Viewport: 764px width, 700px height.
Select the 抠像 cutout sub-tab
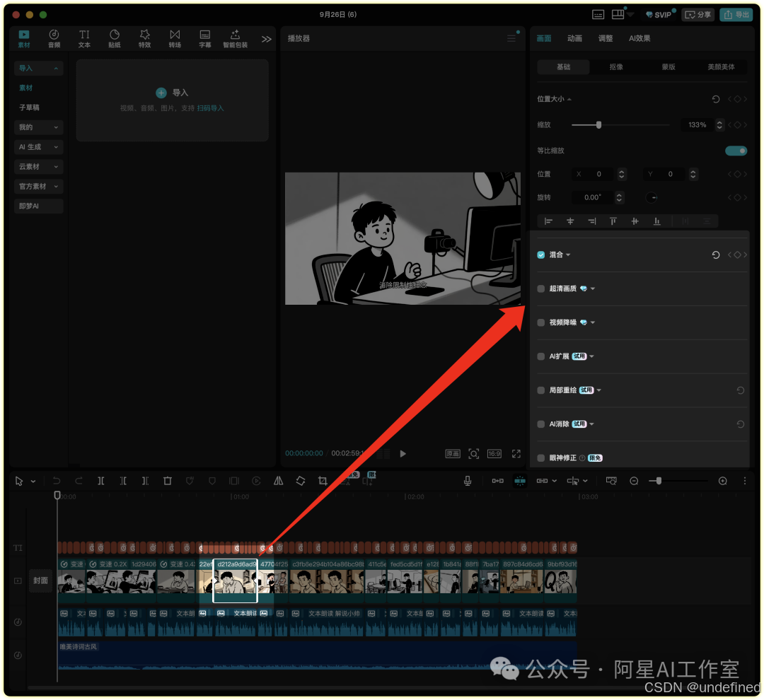click(616, 66)
